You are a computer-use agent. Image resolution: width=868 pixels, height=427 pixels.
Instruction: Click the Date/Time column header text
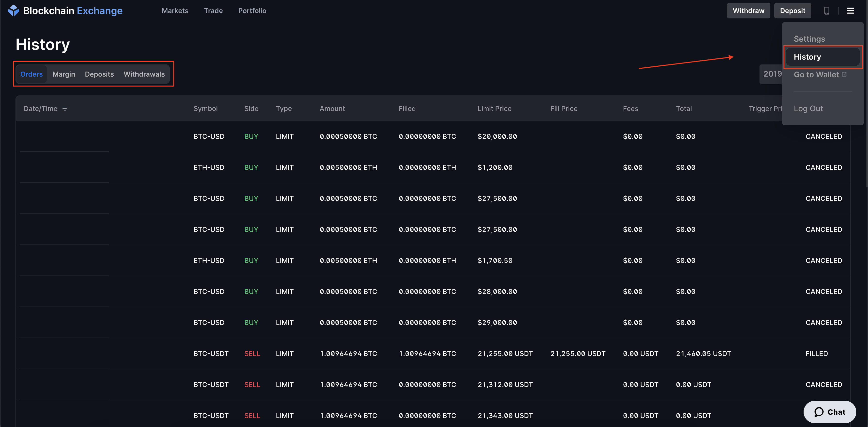tap(40, 109)
